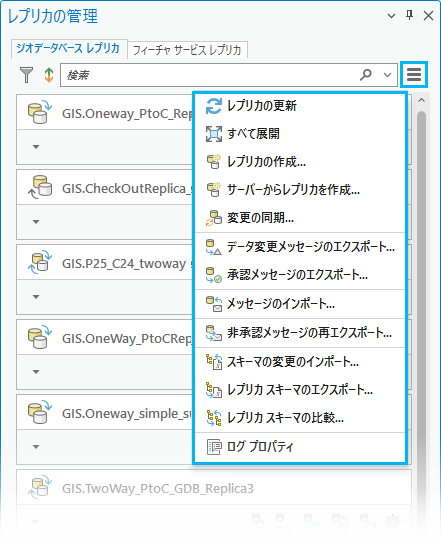Viewport: 441px width, 546px height.
Task: Switch to フィーチャ サービス レプリカ tab
Action: click(187, 50)
